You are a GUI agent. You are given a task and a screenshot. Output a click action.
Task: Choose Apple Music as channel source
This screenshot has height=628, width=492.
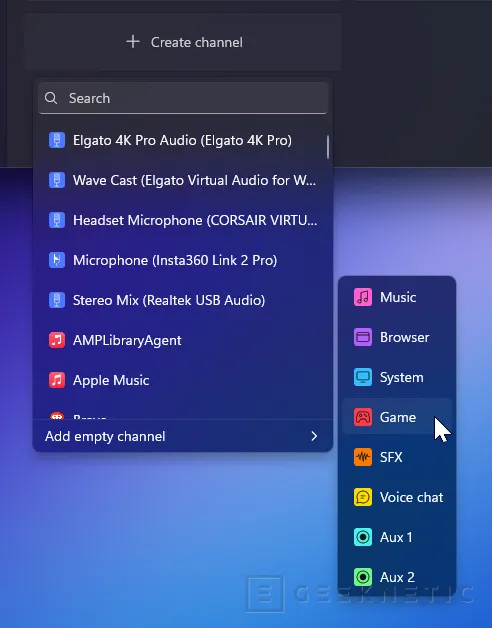click(183, 380)
